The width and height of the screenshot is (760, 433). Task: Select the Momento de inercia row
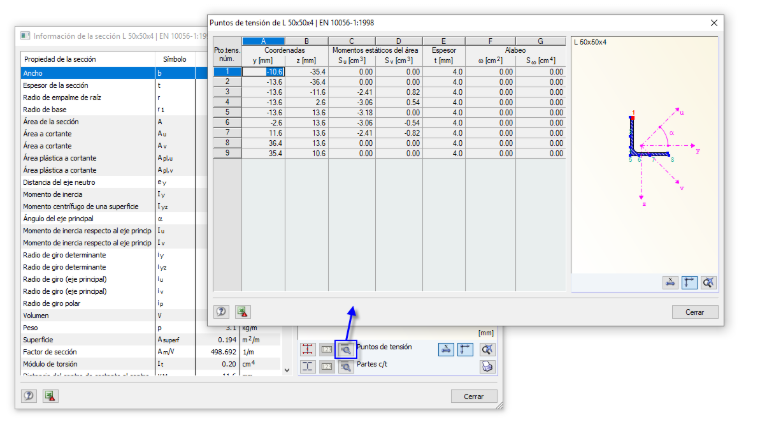coord(114,194)
